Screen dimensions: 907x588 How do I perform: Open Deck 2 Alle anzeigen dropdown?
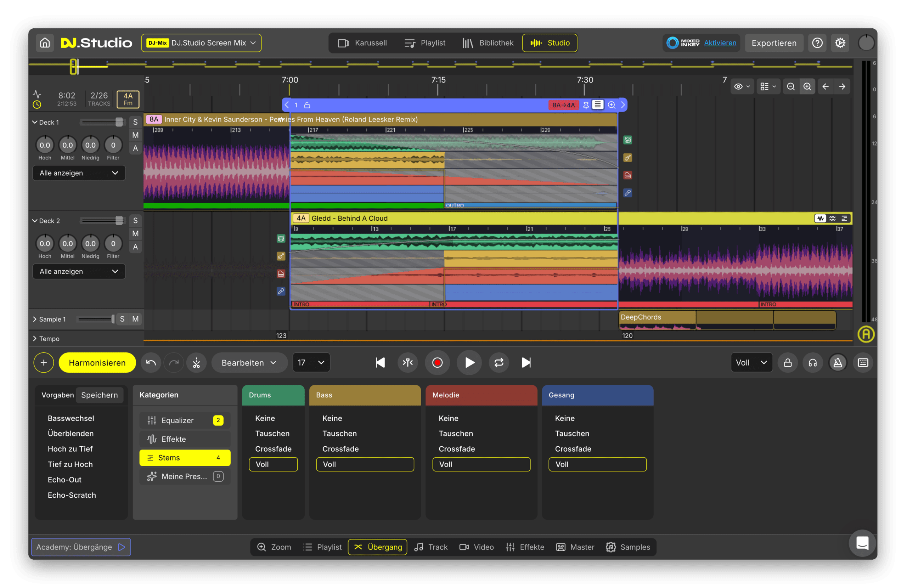click(x=79, y=271)
